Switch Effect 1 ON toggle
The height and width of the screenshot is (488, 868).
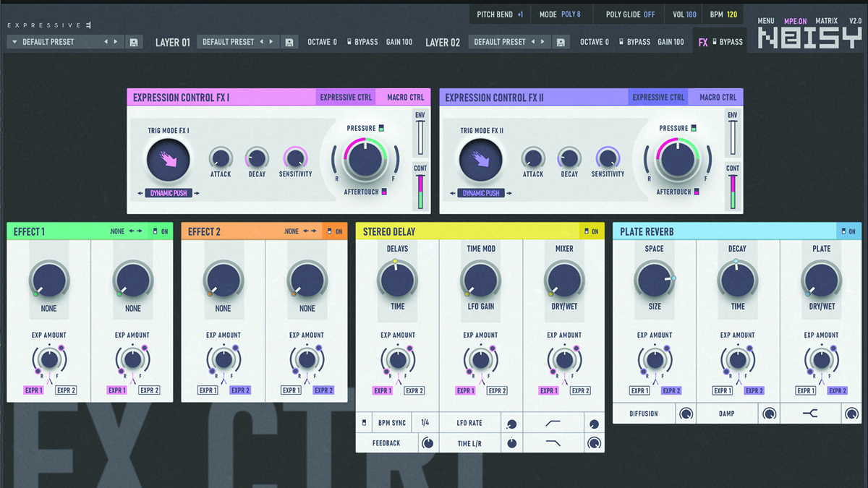[x=160, y=231]
